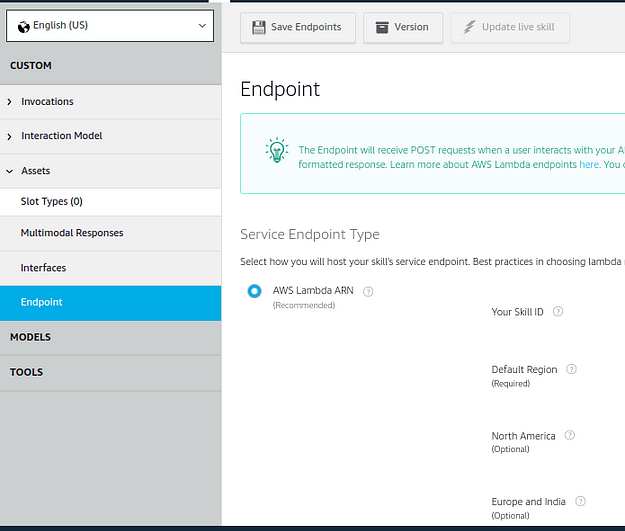Viewport: 625px width, 531px height.
Task: Click help icon beside AWS Lambda ARN
Action: (368, 292)
